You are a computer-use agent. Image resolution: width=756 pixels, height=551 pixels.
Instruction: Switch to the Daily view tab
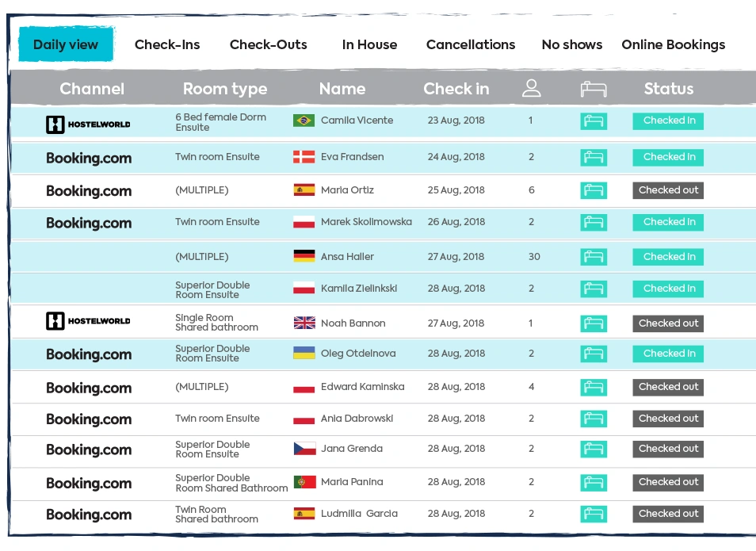66,44
